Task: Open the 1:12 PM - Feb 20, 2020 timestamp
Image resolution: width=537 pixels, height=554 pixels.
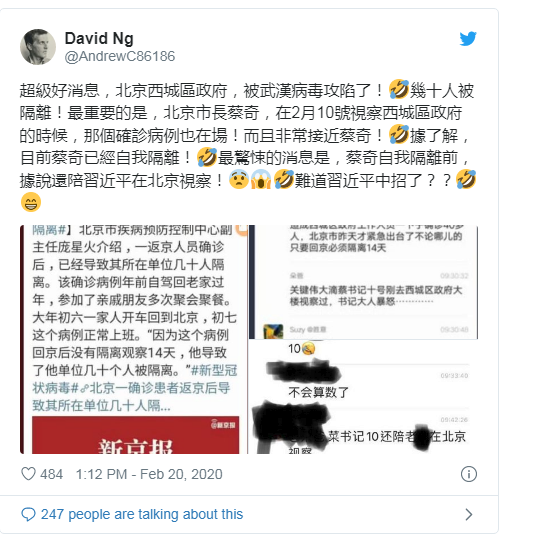Action: click(149, 474)
